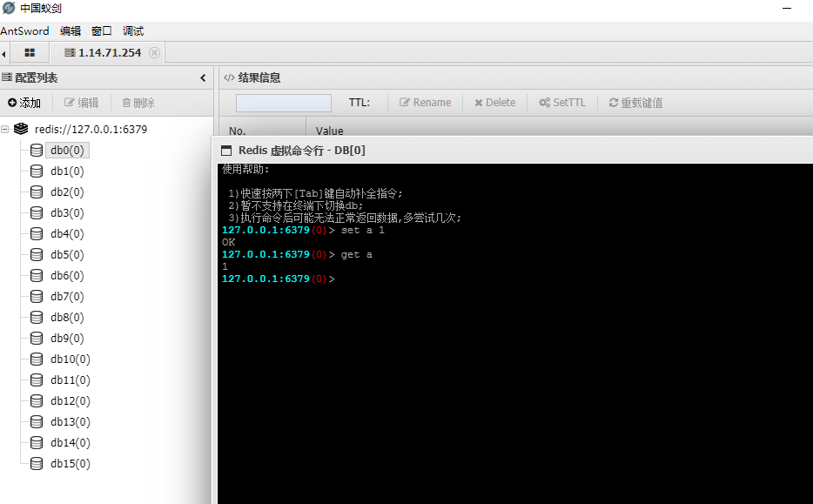Click the db14(0) database icon
813x504 pixels.
(37, 442)
